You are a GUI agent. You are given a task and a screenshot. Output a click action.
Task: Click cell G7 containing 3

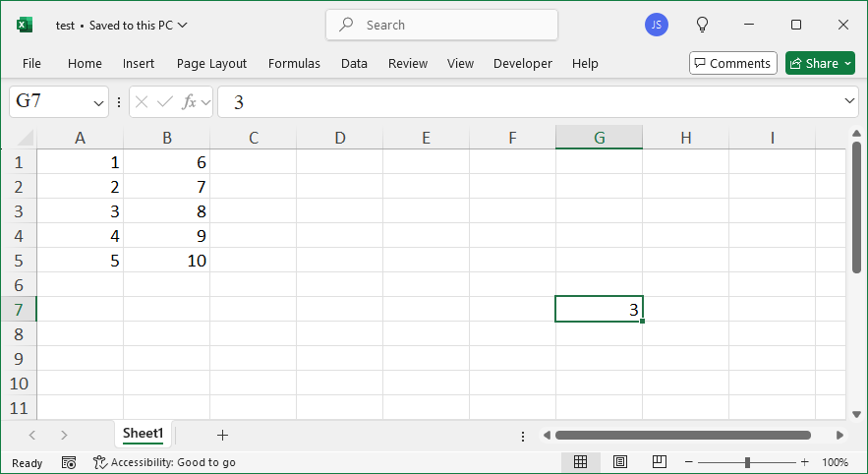click(x=599, y=309)
